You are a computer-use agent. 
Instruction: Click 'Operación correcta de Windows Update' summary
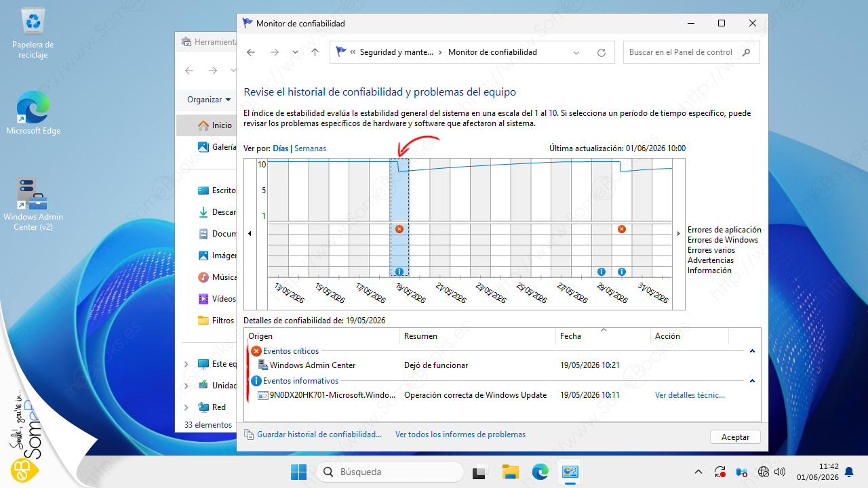[x=475, y=395]
